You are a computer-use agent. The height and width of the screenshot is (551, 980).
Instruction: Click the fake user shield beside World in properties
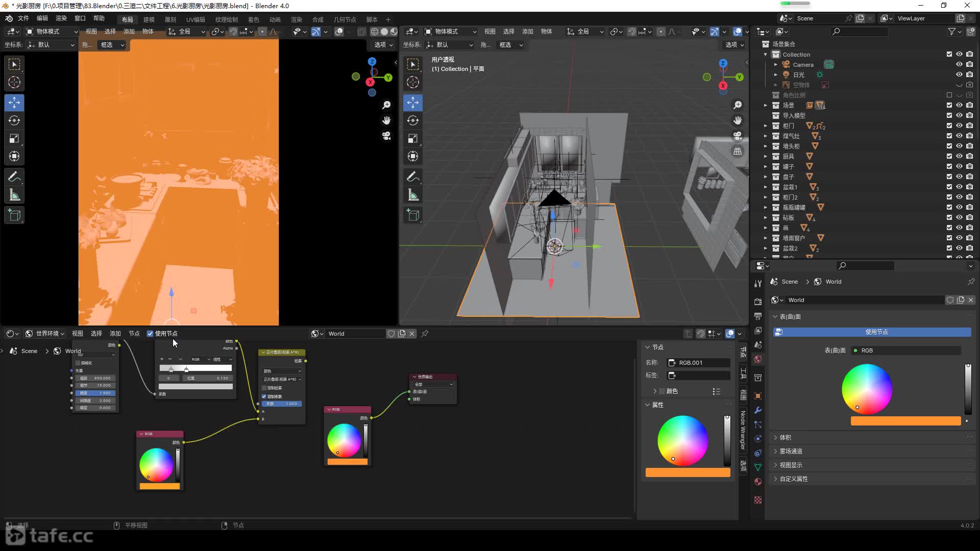950,300
